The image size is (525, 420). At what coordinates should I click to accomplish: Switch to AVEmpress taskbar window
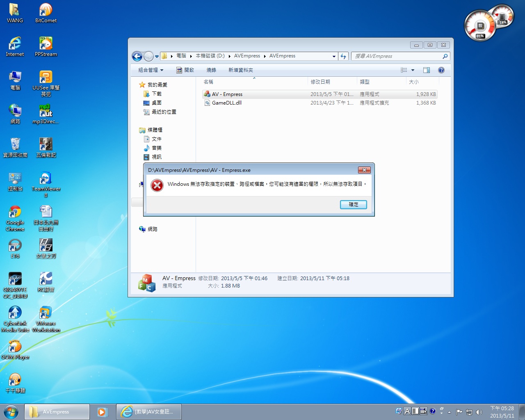pos(57,412)
